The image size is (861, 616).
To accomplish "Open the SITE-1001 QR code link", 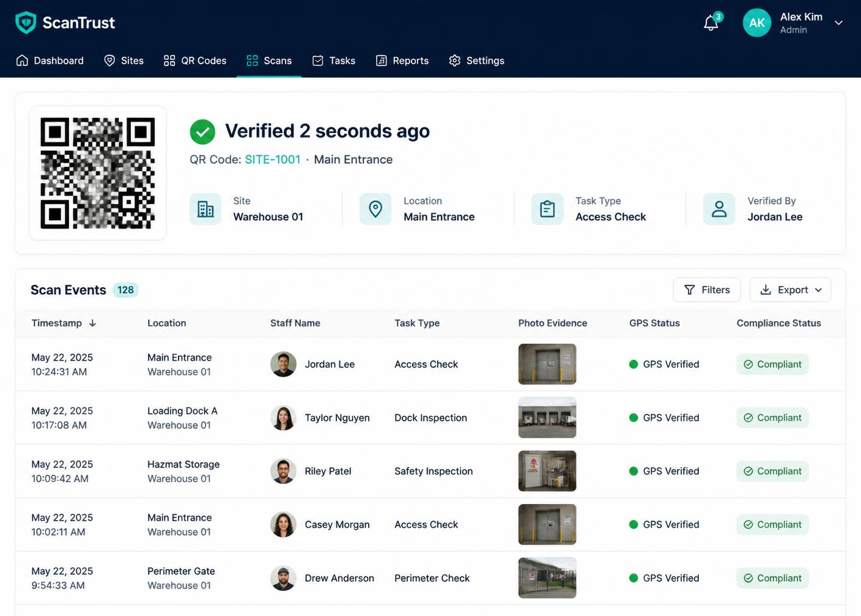I will pyautogui.click(x=273, y=159).
